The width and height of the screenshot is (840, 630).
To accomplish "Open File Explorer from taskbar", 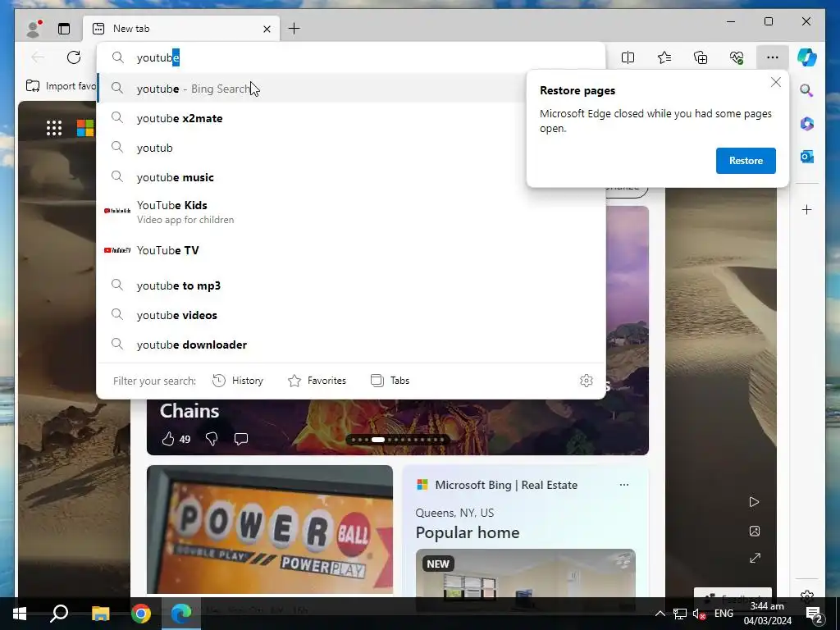I will pos(100,614).
